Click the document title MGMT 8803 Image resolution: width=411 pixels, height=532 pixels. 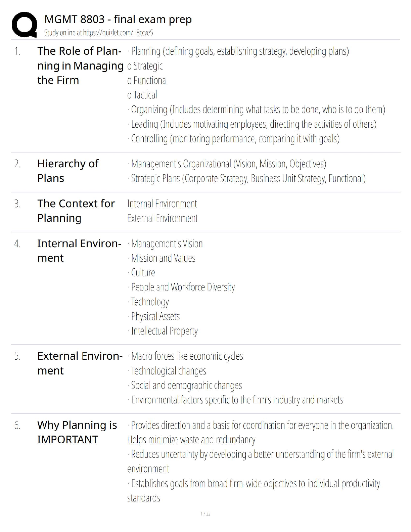[118, 19]
